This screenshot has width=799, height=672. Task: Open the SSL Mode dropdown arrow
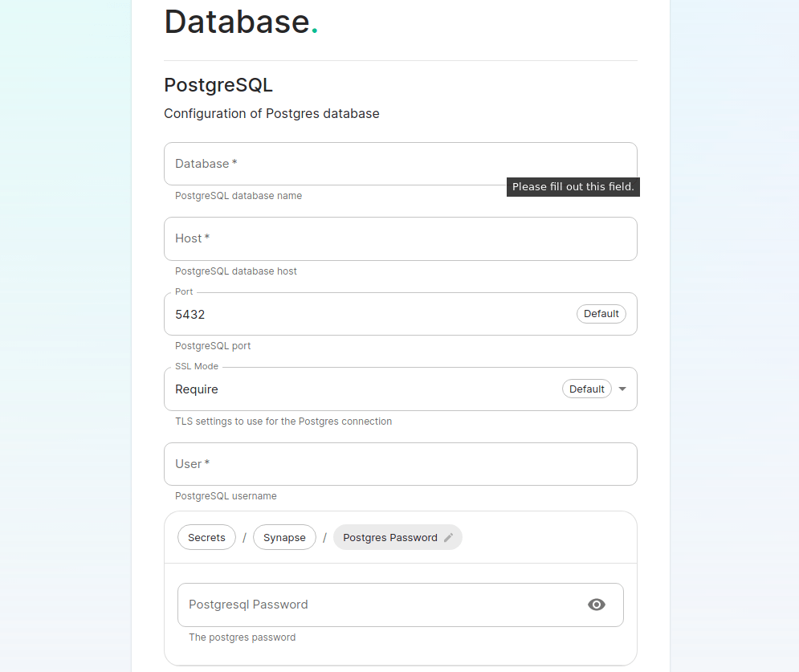[622, 389]
